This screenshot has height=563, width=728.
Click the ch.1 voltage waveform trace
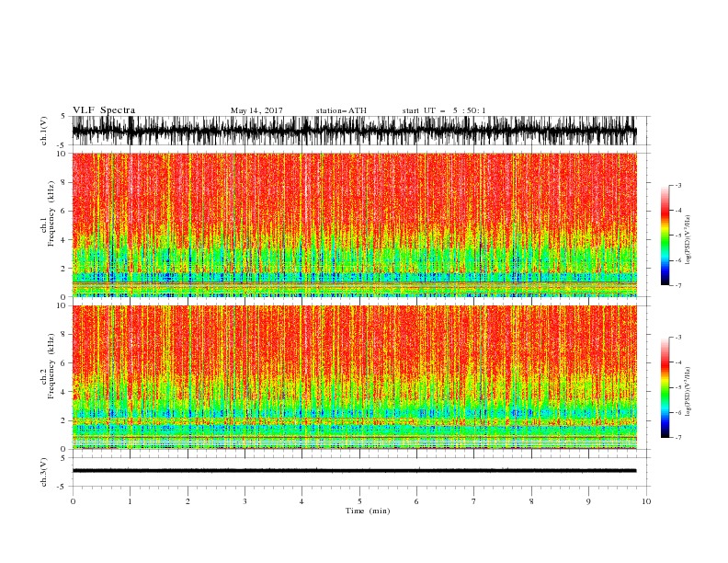pos(354,131)
